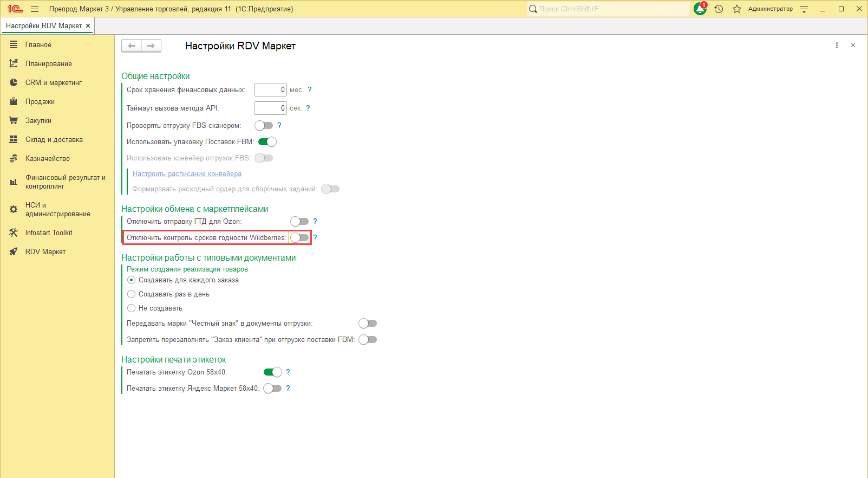Select Не создавать radio option
The width and height of the screenshot is (868, 478).
[131, 308]
